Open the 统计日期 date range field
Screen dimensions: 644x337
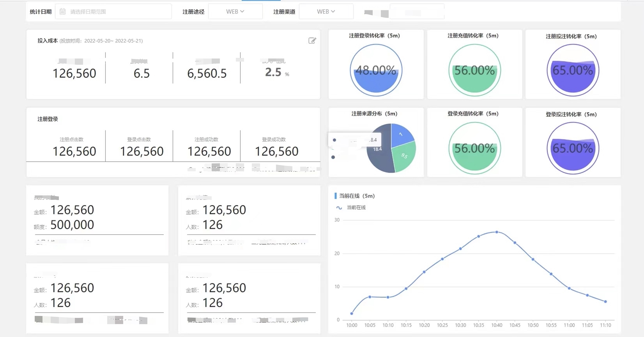pos(113,12)
